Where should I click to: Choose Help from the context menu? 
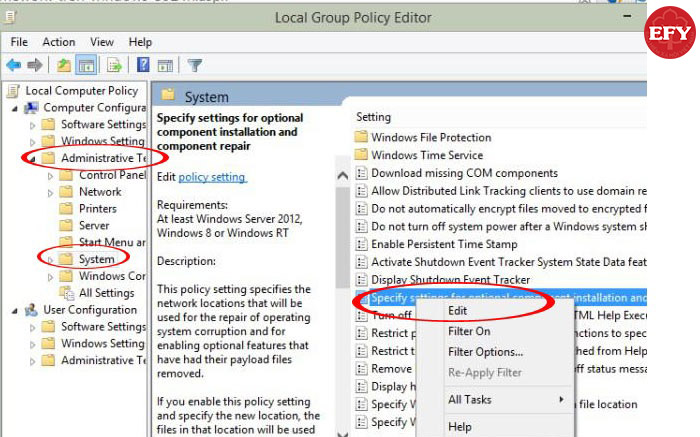pyautogui.click(x=460, y=427)
